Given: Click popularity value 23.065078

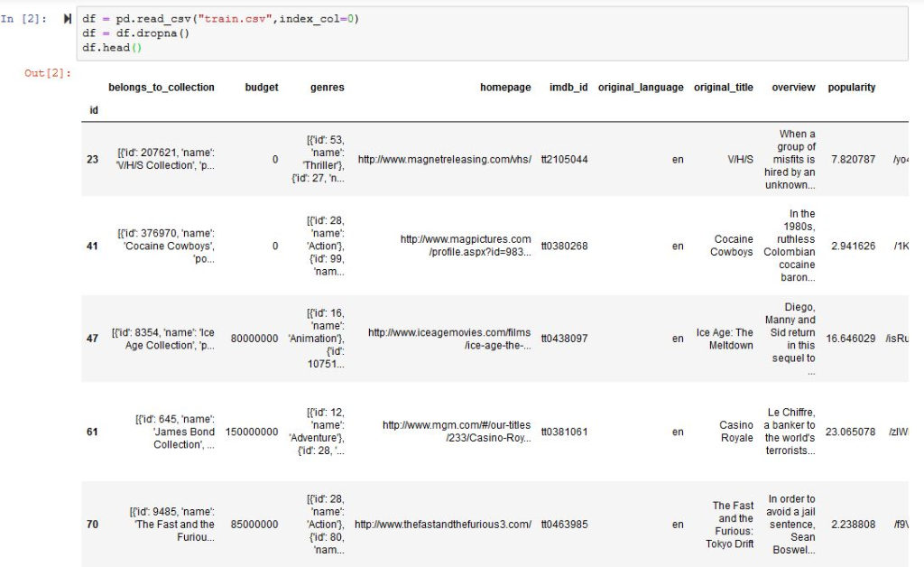Looking at the screenshot, I should 850,432.
